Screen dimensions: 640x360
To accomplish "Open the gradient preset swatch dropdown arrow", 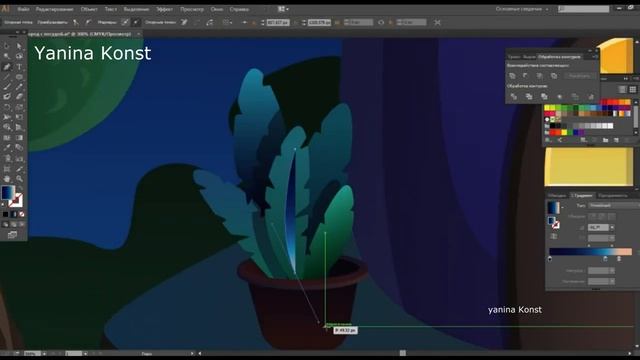I will (x=562, y=208).
